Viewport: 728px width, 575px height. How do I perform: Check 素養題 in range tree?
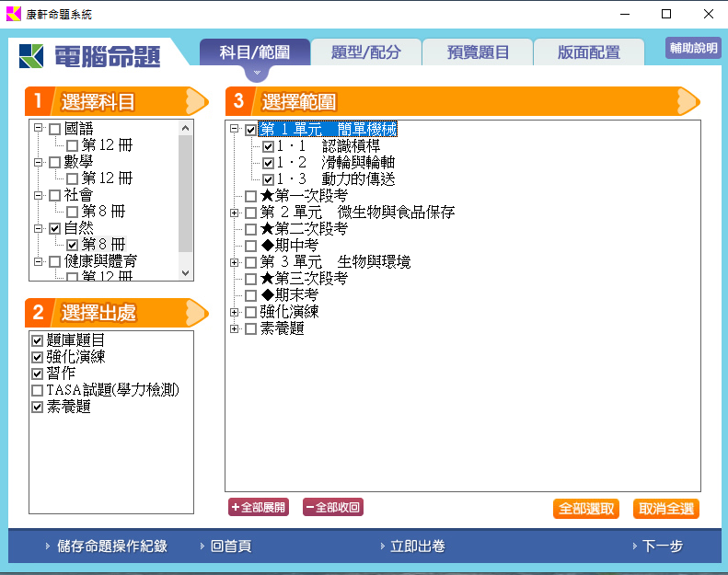250,329
